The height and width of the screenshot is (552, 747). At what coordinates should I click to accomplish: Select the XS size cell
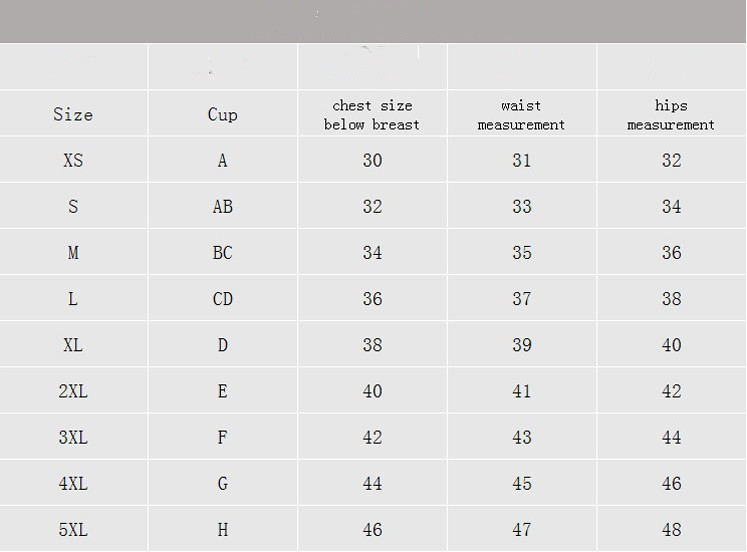coord(73,160)
